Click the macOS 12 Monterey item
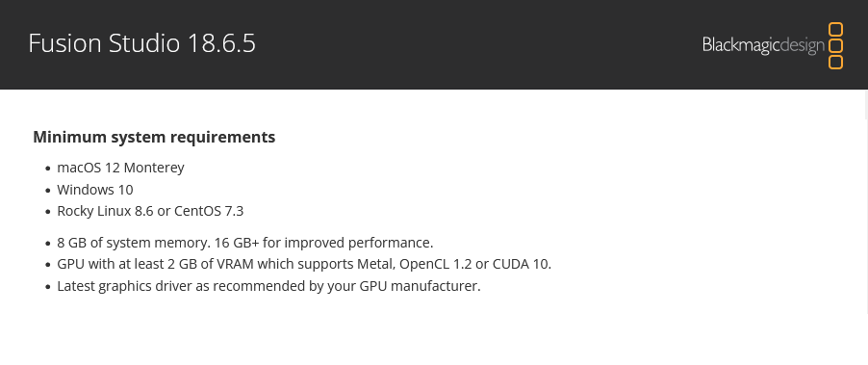The height and width of the screenshot is (365, 868). [x=120, y=168]
